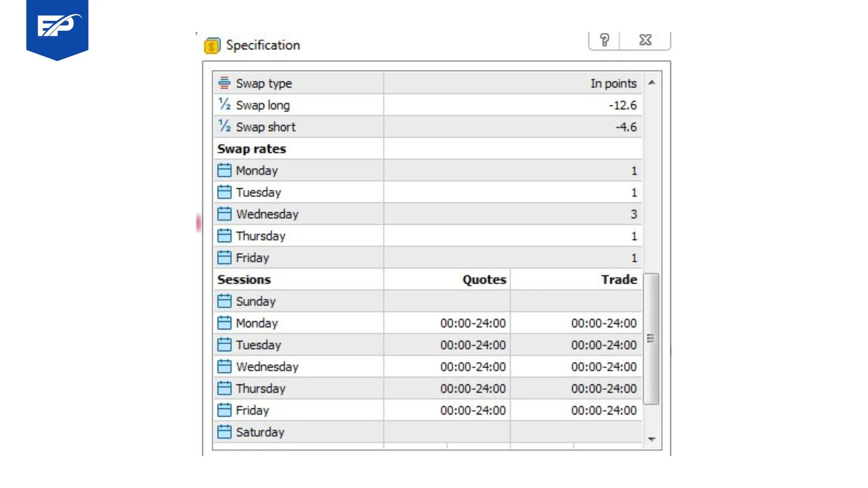868x488 pixels.
Task: Click the 'Quotes' column header
Action: tap(484, 279)
